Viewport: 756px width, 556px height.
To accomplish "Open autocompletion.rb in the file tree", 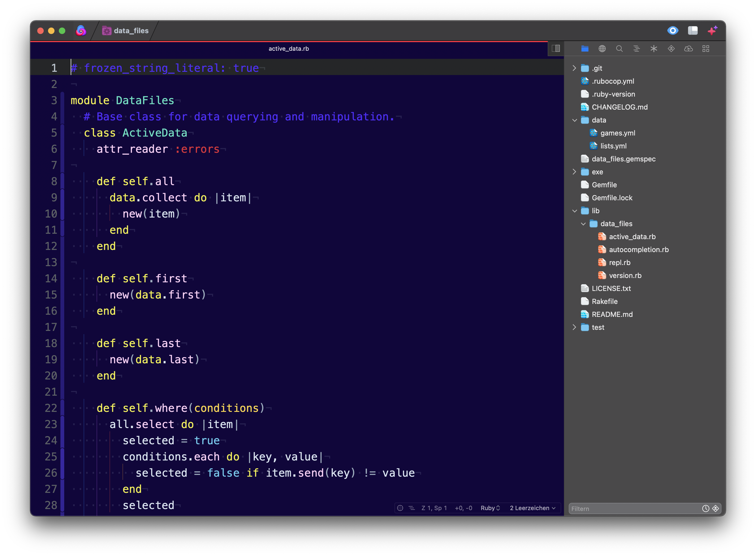I will point(639,249).
